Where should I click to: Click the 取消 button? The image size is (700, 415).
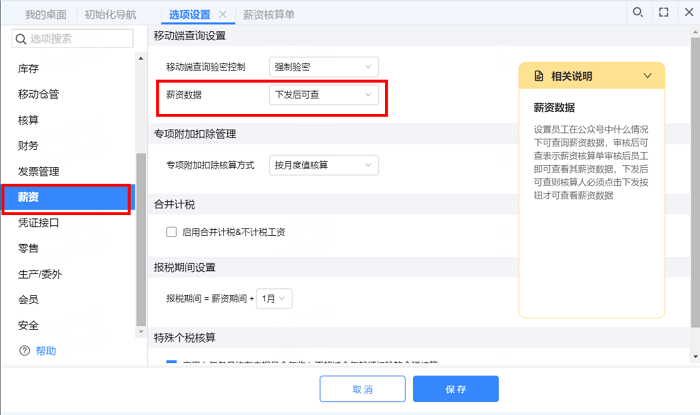(360, 389)
